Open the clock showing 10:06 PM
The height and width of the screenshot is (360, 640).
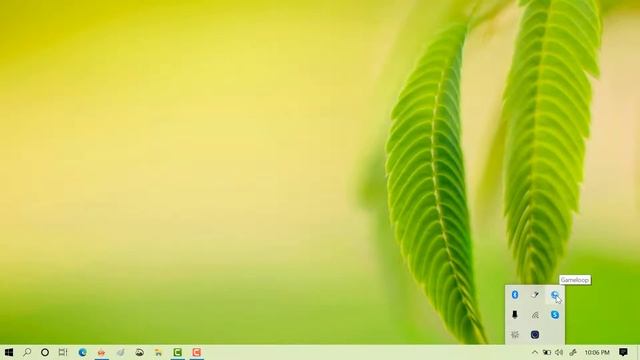tap(597, 352)
